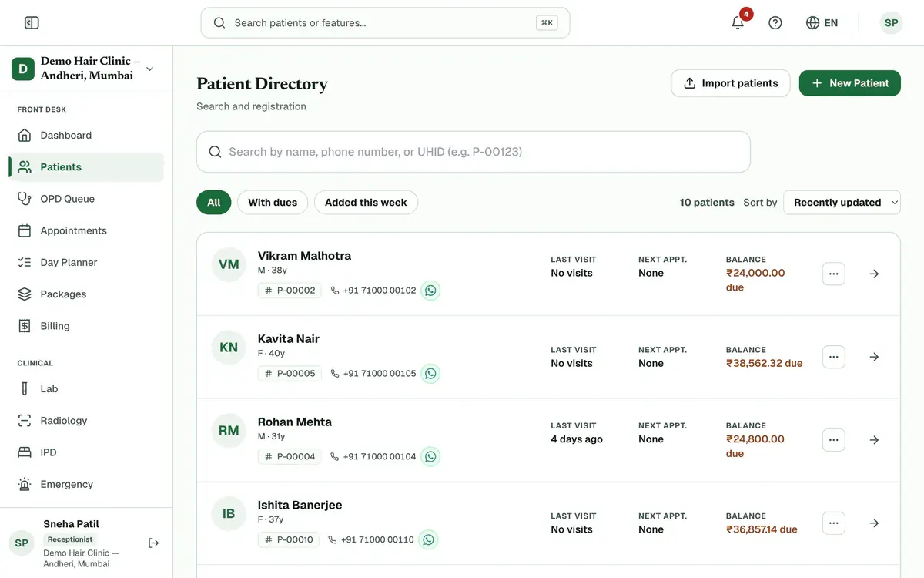Open Lab under Clinical
The image size is (924, 578).
86,389
